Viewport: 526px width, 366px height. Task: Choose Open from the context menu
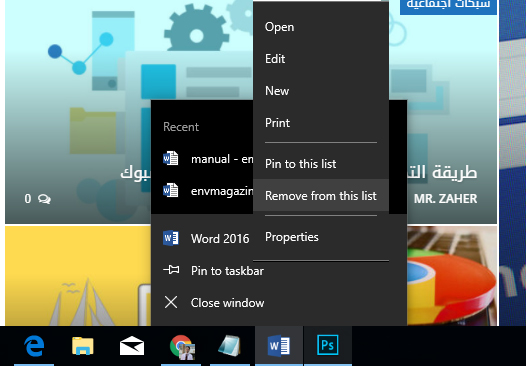[x=321, y=27]
